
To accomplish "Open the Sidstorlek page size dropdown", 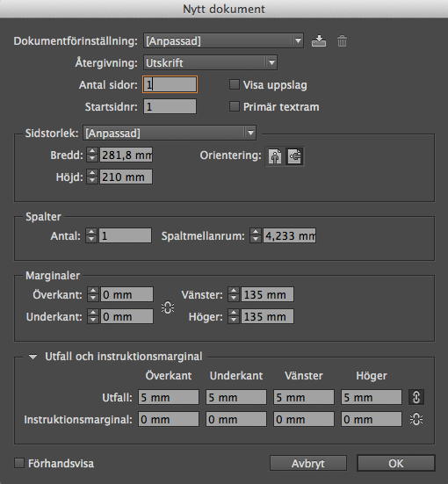I will pyautogui.click(x=170, y=133).
